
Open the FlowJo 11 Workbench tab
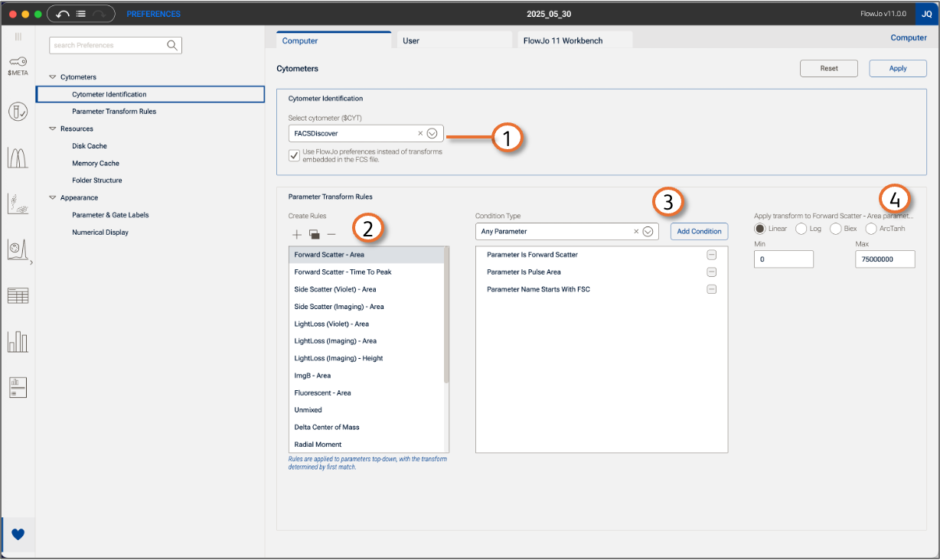[563, 41]
